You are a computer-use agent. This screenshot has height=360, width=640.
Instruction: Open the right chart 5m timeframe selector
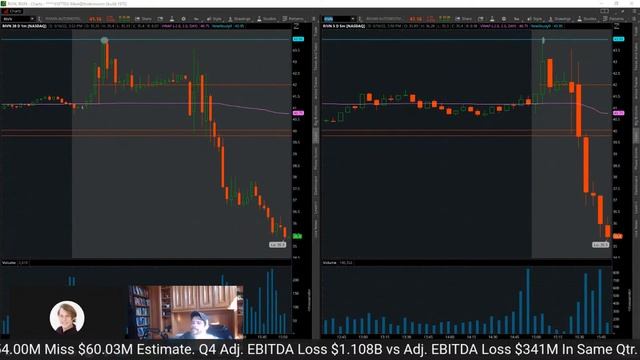point(516,19)
